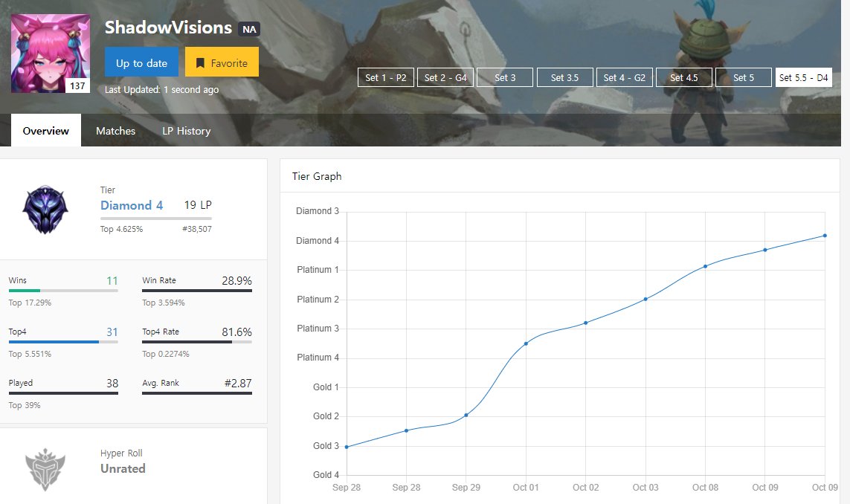Click the Up to date button
Image resolution: width=850 pixels, height=504 pixels.
coord(141,62)
